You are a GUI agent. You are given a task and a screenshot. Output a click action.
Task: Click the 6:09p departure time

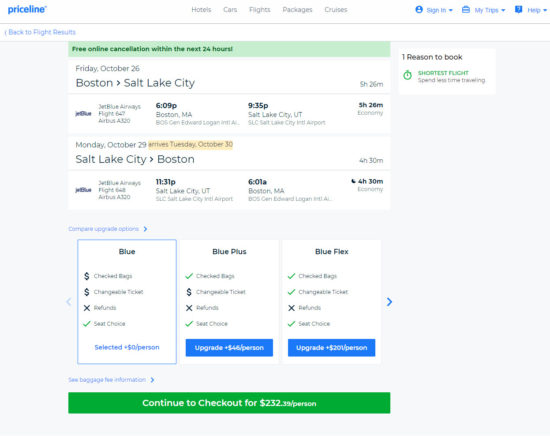(x=166, y=106)
